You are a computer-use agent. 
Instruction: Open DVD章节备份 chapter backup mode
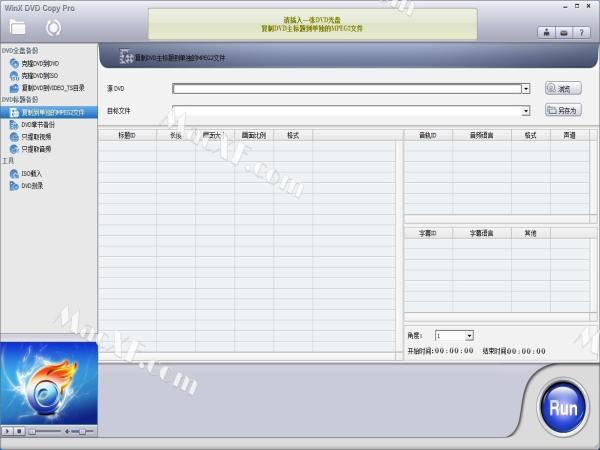[x=38, y=124]
